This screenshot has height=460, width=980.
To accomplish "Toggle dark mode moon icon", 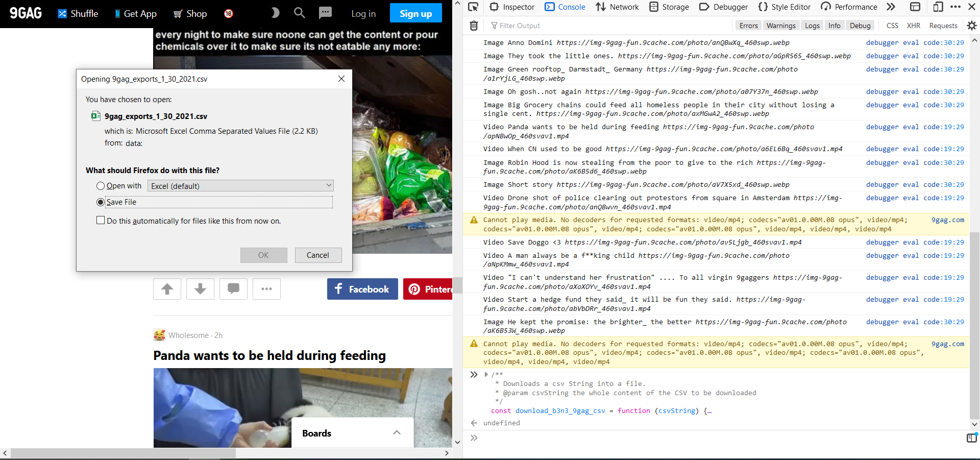I will [275, 13].
